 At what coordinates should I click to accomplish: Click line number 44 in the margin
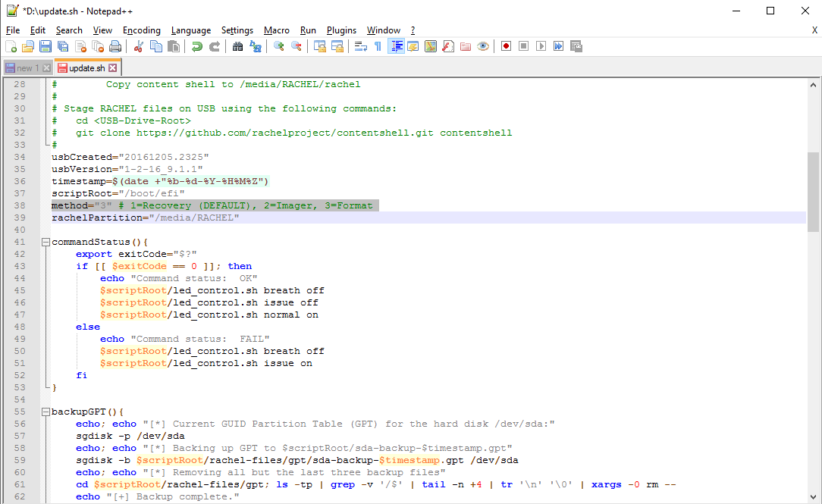click(20, 278)
